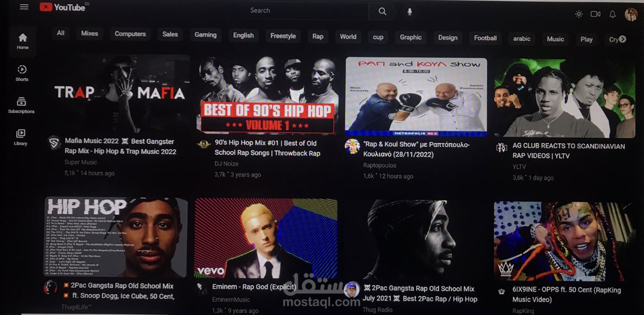Screen dimensions: 644x315
Task: Open Library from the sidebar
Action: pos(20,137)
